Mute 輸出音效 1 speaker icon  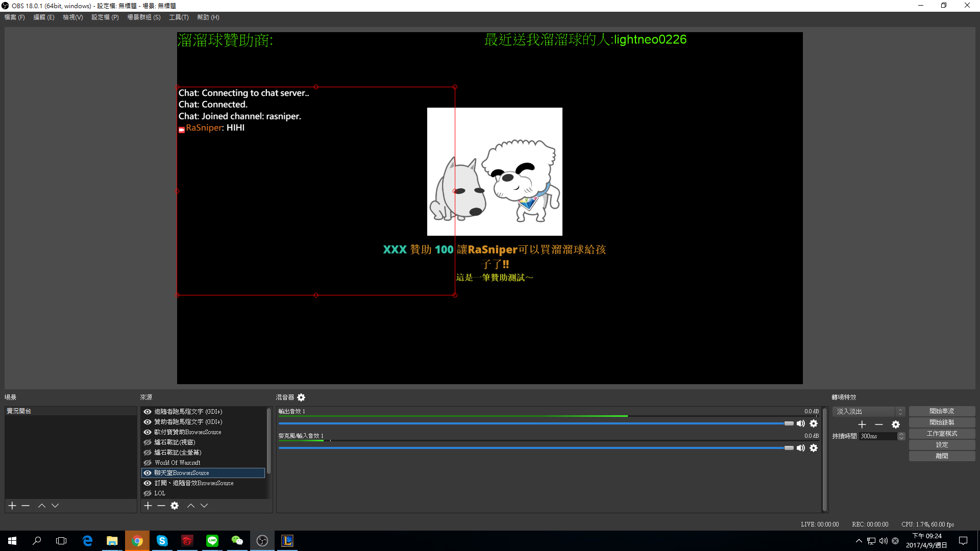click(800, 423)
